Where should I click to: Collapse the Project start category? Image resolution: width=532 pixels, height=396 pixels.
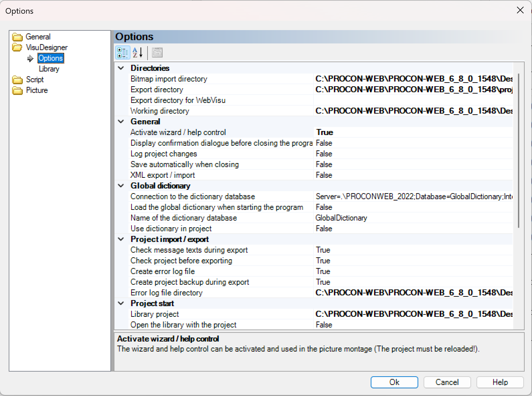coord(121,303)
